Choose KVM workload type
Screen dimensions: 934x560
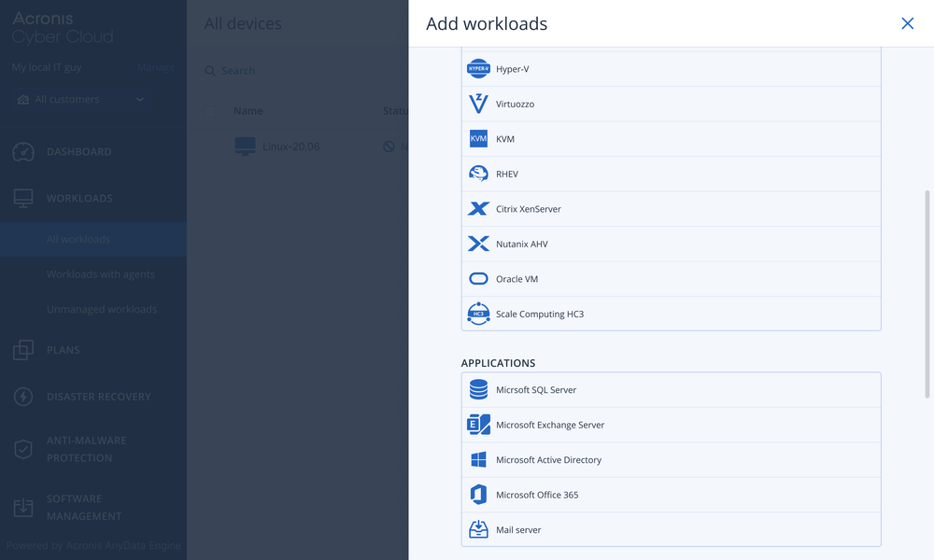[672, 139]
